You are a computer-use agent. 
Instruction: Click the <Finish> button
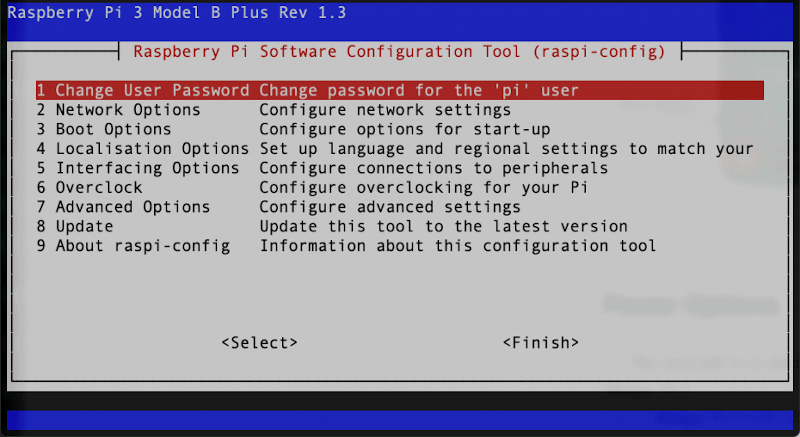click(541, 343)
